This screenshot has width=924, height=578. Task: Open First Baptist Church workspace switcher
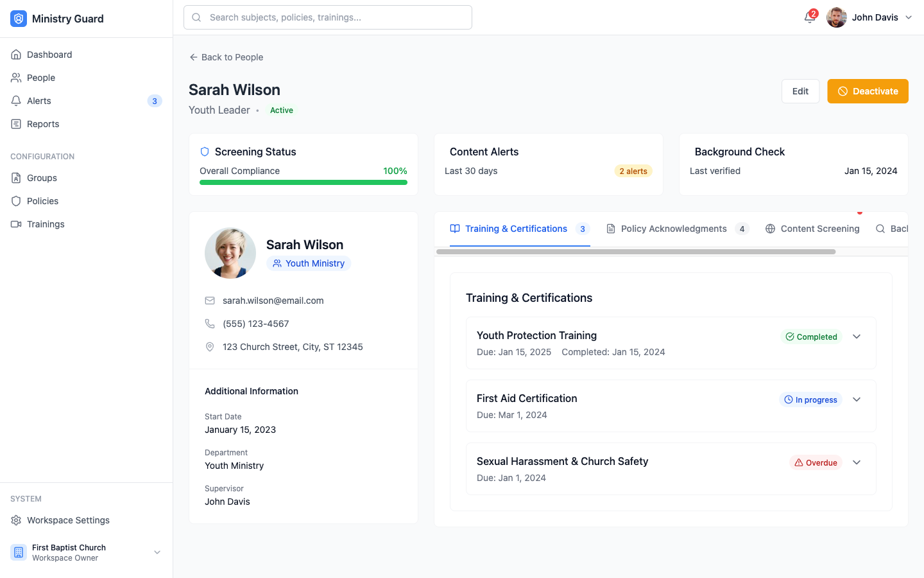pyautogui.click(x=86, y=552)
